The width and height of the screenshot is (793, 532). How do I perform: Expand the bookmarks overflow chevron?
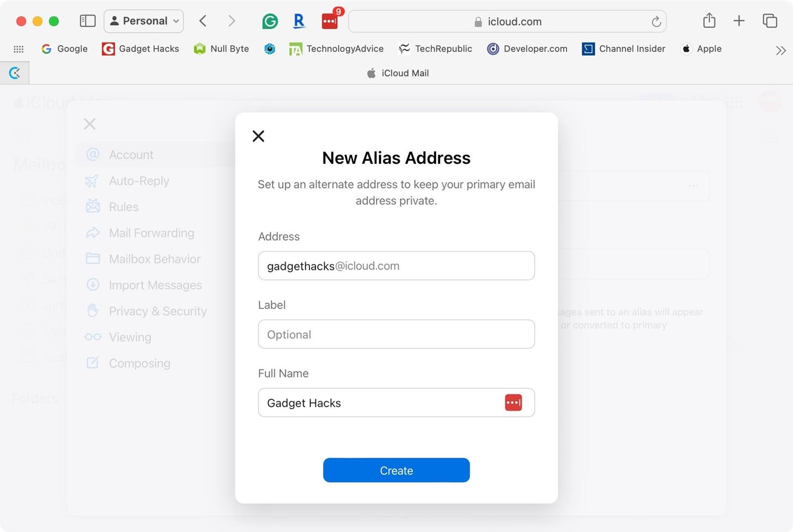[x=780, y=50]
